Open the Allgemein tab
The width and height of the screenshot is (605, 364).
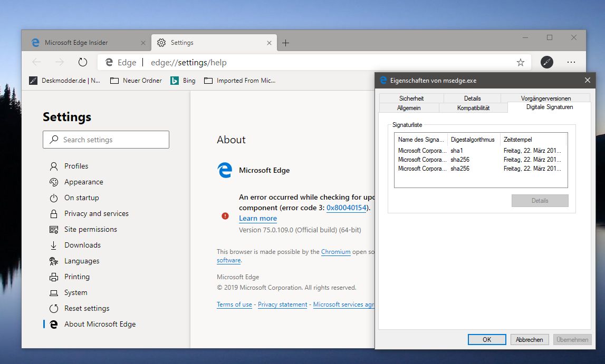pyautogui.click(x=409, y=108)
